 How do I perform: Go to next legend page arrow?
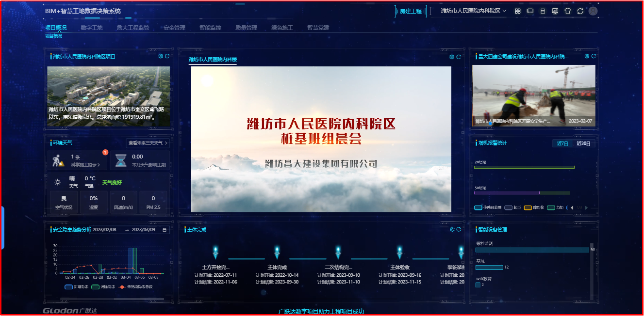point(586,208)
